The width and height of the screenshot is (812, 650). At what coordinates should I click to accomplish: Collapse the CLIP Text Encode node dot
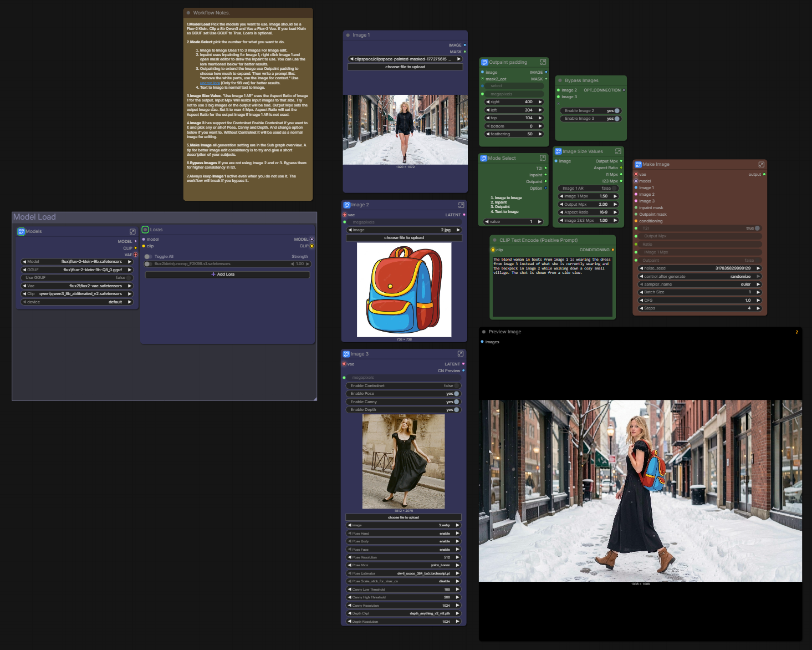(494, 240)
